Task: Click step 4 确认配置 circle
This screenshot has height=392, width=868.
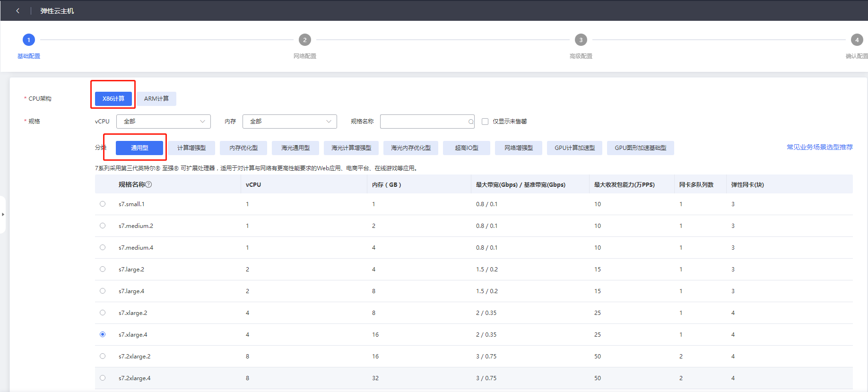Action: [857, 40]
